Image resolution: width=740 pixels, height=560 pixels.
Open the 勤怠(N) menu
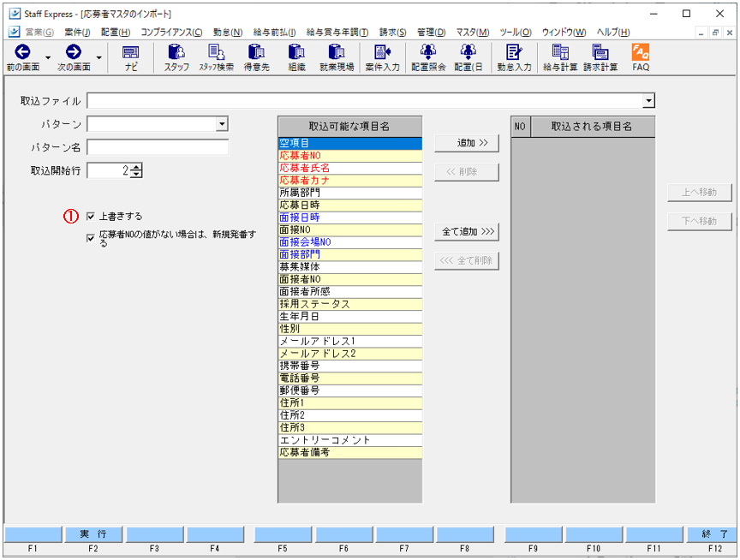pyautogui.click(x=228, y=32)
